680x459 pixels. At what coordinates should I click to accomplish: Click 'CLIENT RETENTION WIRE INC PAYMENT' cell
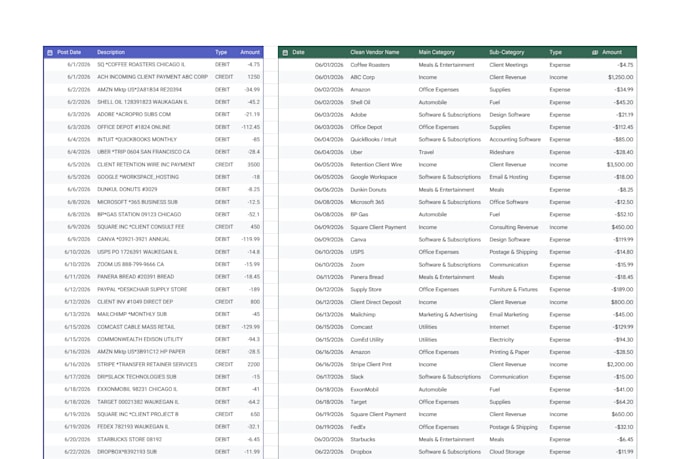pos(146,164)
